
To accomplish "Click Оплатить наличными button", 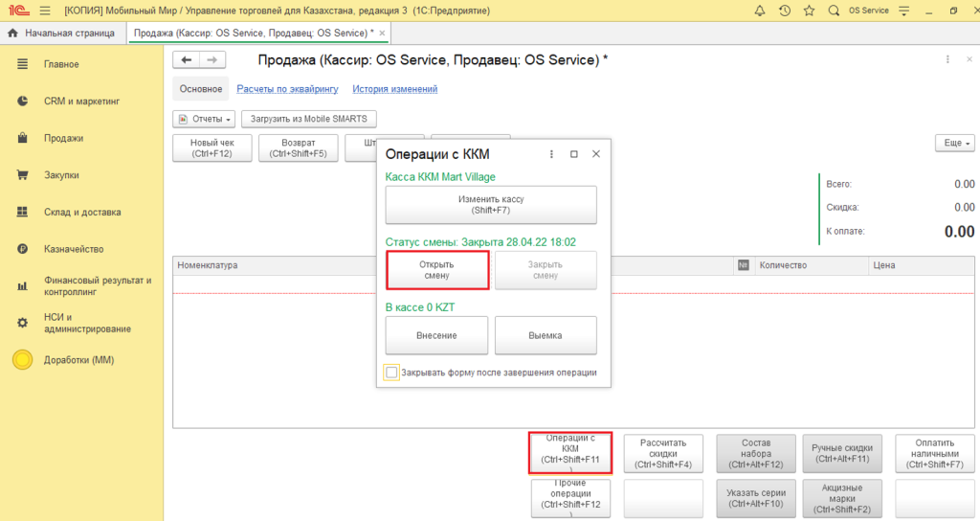I will click(x=935, y=453).
